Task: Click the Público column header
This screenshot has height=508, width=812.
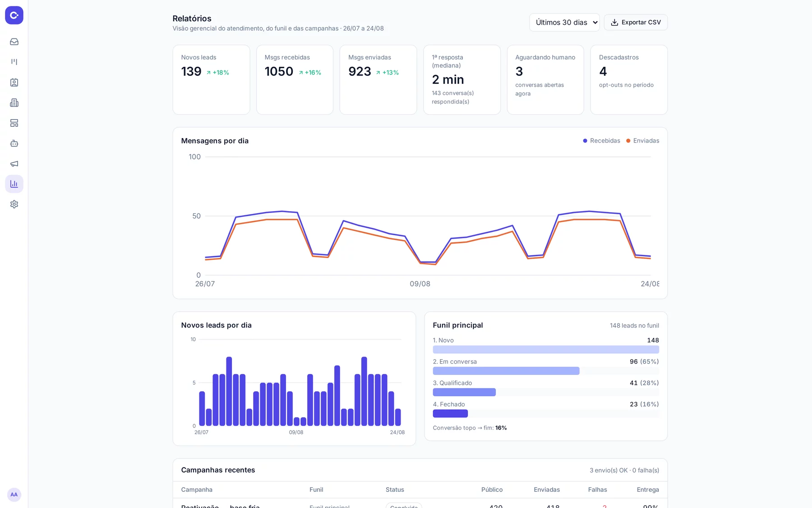Action: [x=492, y=490]
